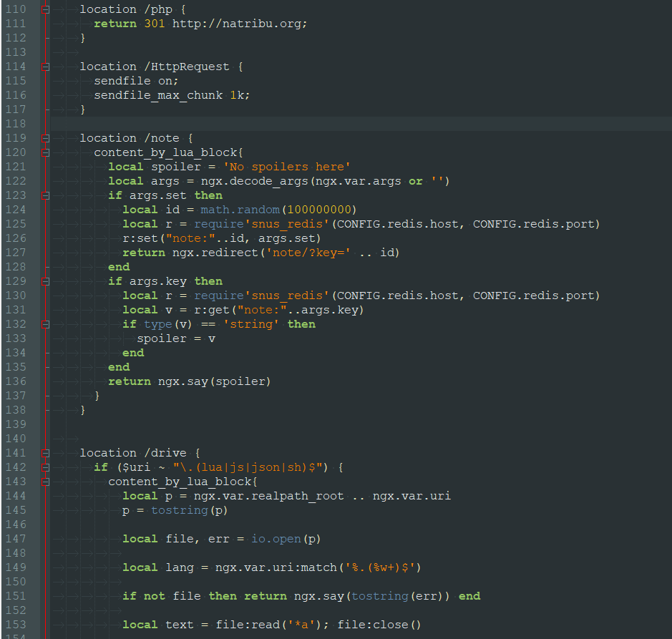Click the pattern '%.(%w+)$' string

coord(380,567)
